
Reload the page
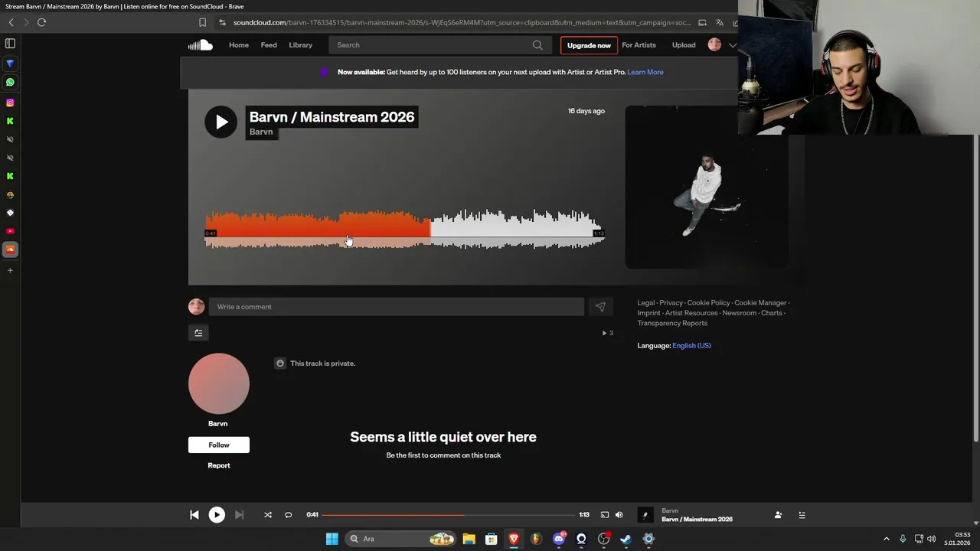[x=41, y=22]
